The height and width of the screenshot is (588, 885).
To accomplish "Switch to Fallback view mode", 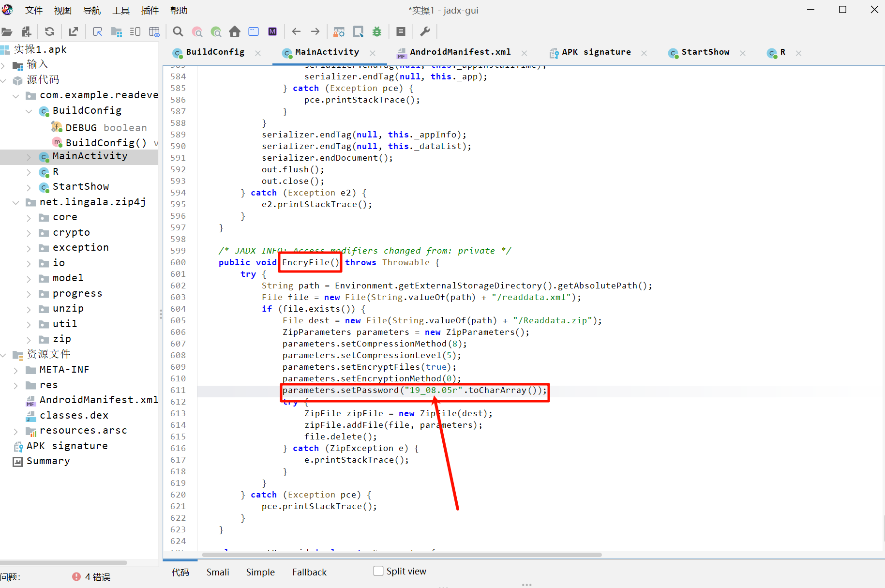I will [309, 572].
